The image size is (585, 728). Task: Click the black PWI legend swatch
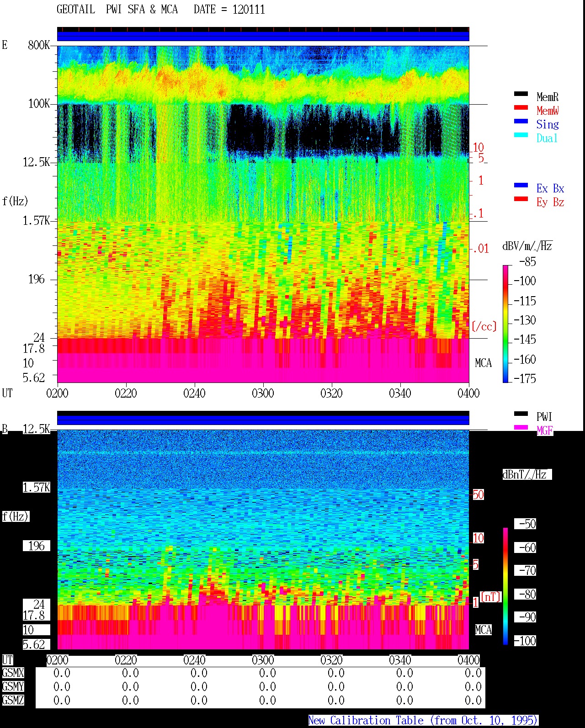521,414
